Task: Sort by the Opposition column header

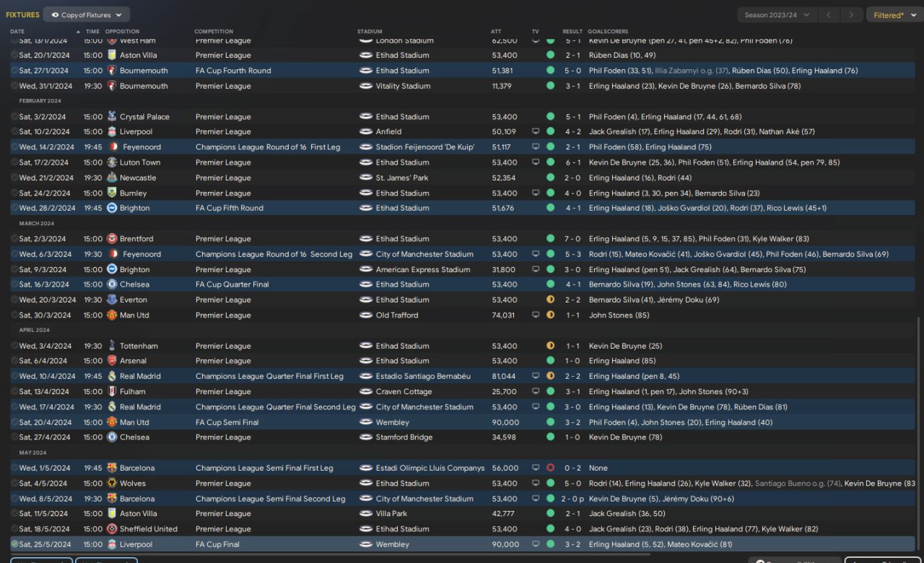Action: pyautogui.click(x=123, y=32)
